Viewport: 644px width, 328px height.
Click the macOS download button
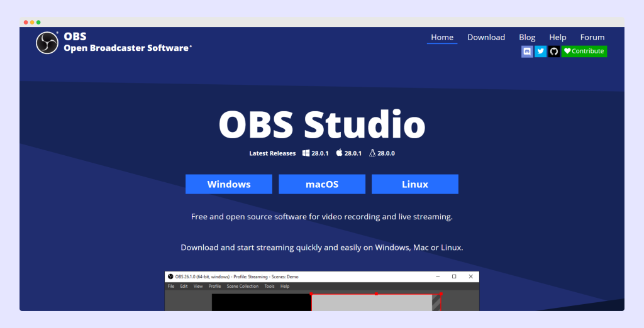pos(322,184)
